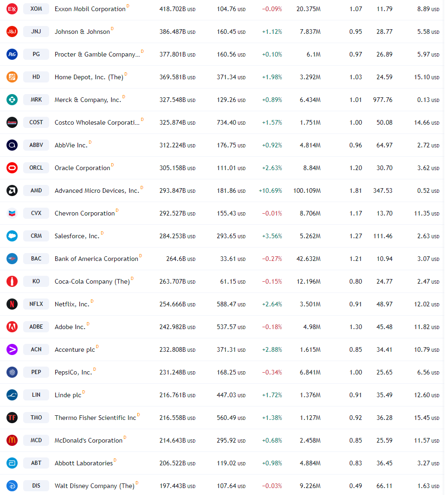Click the Oracle logo icon
The height and width of the screenshot is (495, 448).
coord(12,168)
